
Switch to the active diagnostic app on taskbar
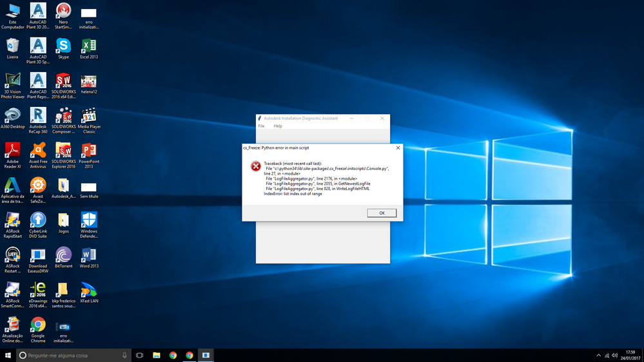(x=206, y=355)
